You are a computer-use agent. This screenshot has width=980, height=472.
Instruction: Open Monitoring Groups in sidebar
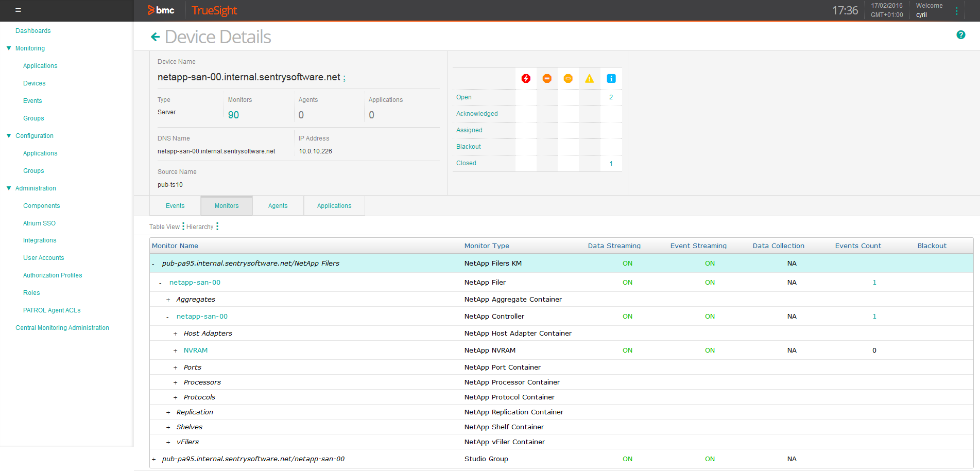(x=33, y=118)
